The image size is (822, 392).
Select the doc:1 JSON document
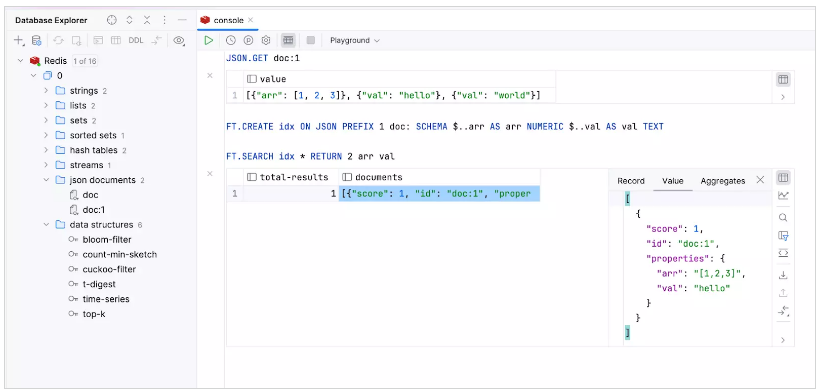tap(94, 210)
